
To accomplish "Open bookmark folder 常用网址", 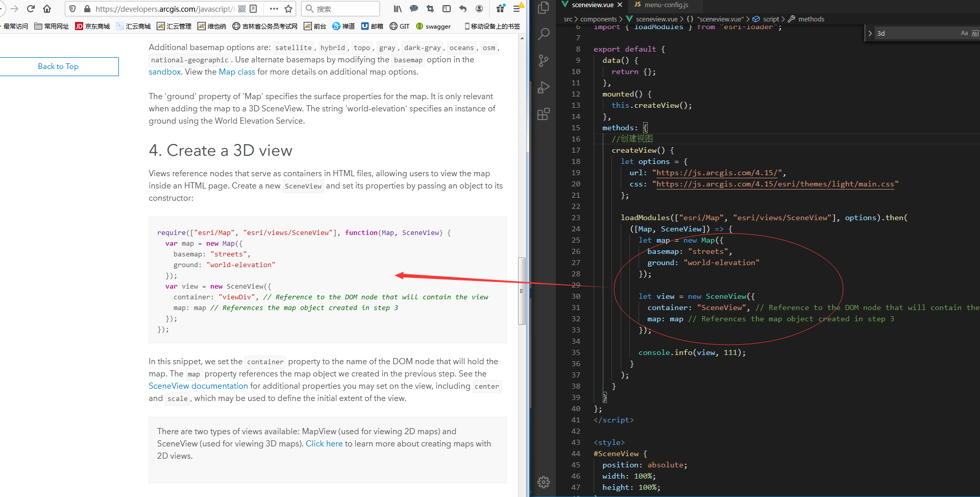I will (x=52, y=26).
